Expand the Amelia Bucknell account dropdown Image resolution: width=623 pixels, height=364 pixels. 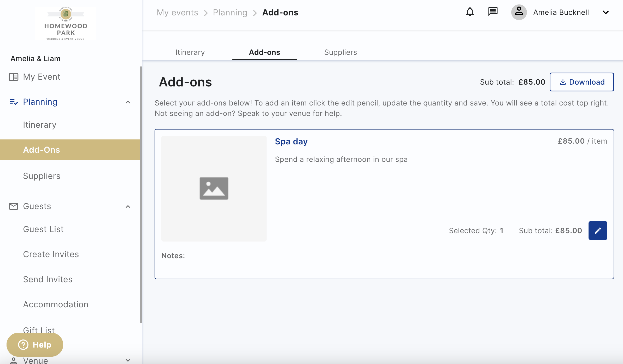pos(606,13)
